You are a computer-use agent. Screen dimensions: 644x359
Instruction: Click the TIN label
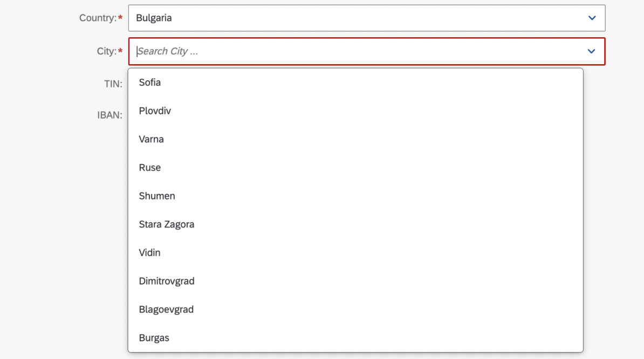click(113, 84)
